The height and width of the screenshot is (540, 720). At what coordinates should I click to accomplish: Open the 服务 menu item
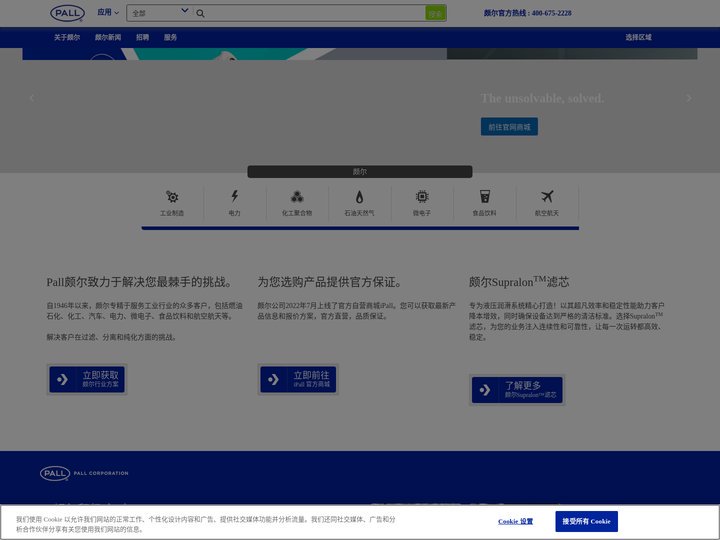(x=170, y=37)
